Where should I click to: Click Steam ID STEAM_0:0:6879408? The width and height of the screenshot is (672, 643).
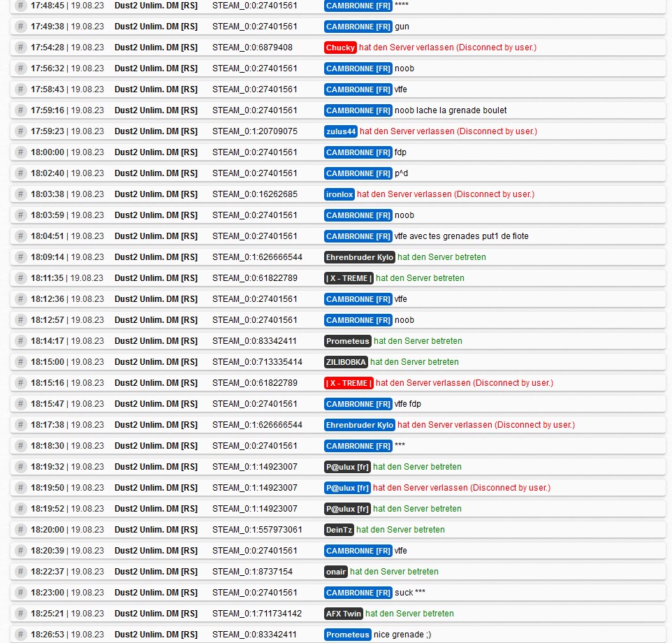tap(252, 48)
